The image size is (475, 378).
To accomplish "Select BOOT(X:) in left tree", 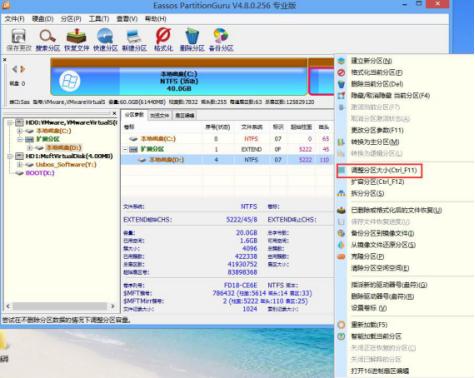I will tap(40, 173).
